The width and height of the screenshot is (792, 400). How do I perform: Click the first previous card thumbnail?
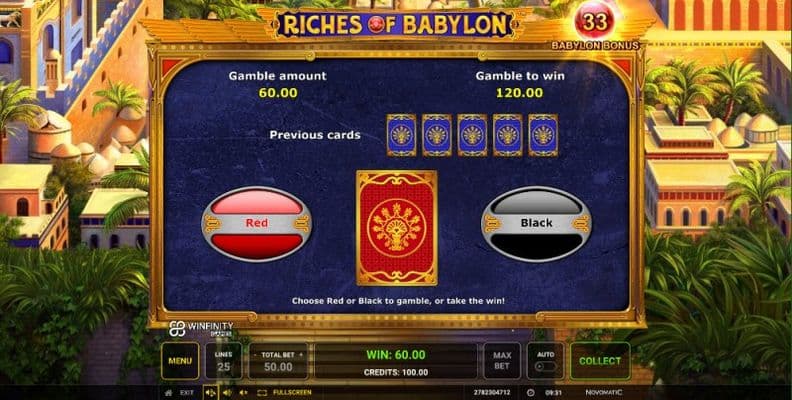401,135
